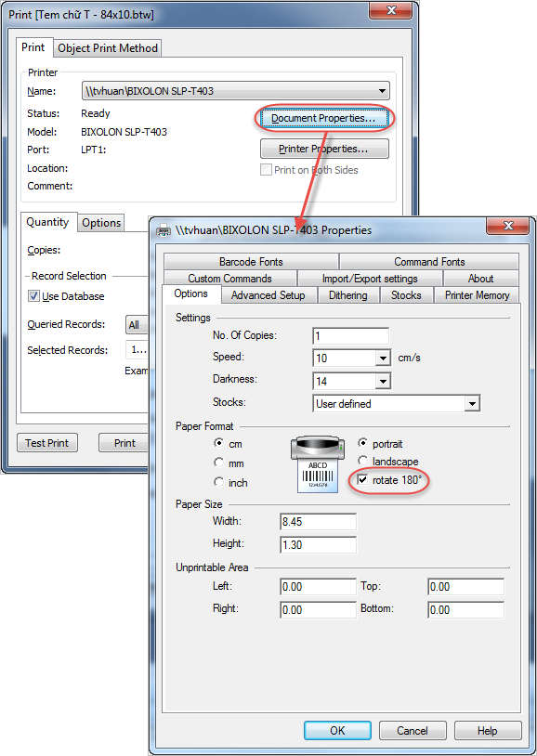Click the Test Print button
Viewport: 537px width, 756px height.
47,443
